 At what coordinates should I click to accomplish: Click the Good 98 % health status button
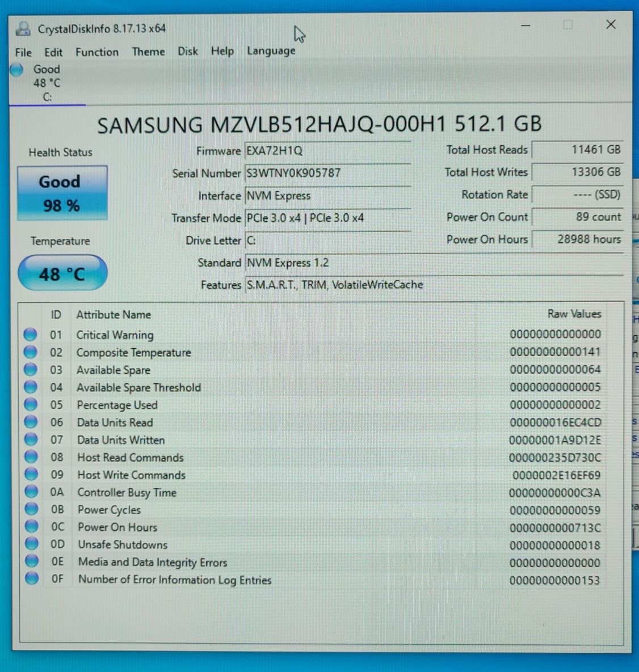(x=62, y=193)
